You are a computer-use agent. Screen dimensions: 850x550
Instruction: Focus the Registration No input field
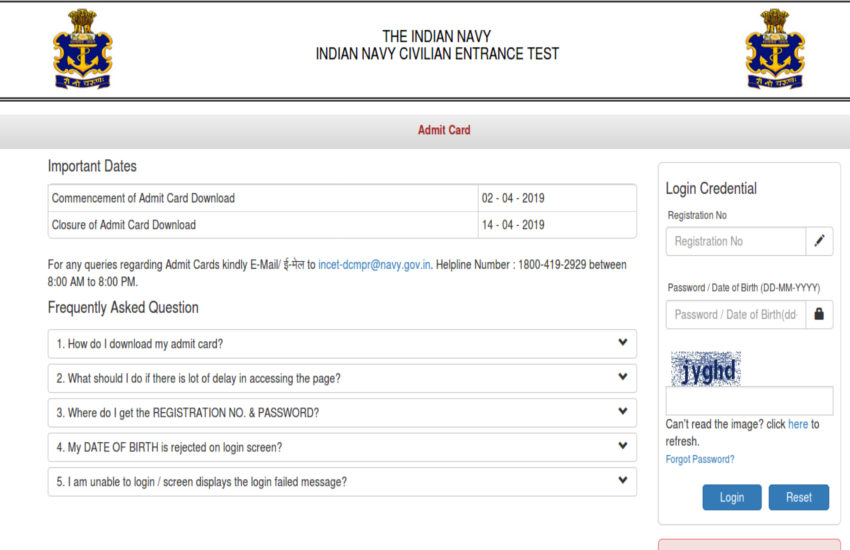(x=735, y=241)
